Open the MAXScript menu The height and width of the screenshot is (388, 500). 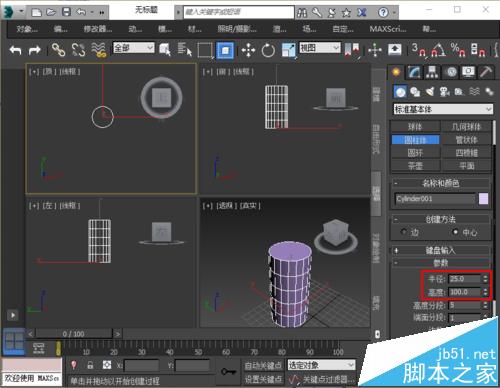point(388,29)
